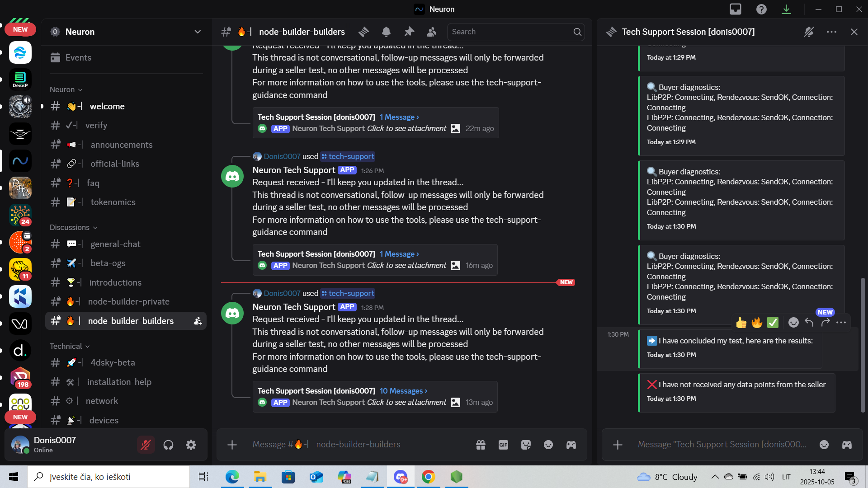This screenshot has height=488, width=868.
Task: React with fire emoji
Action: click(x=757, y=322)
